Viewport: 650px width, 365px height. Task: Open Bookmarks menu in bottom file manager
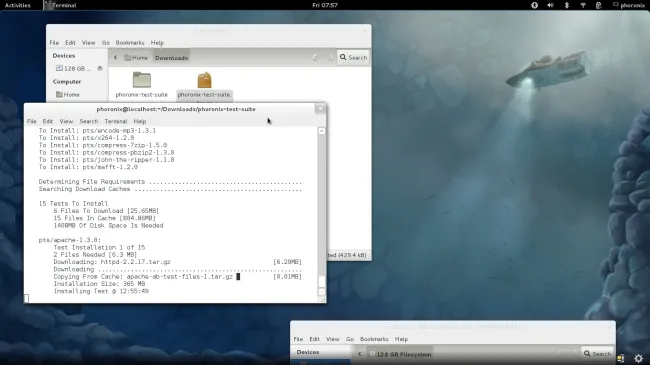(374, 339)
